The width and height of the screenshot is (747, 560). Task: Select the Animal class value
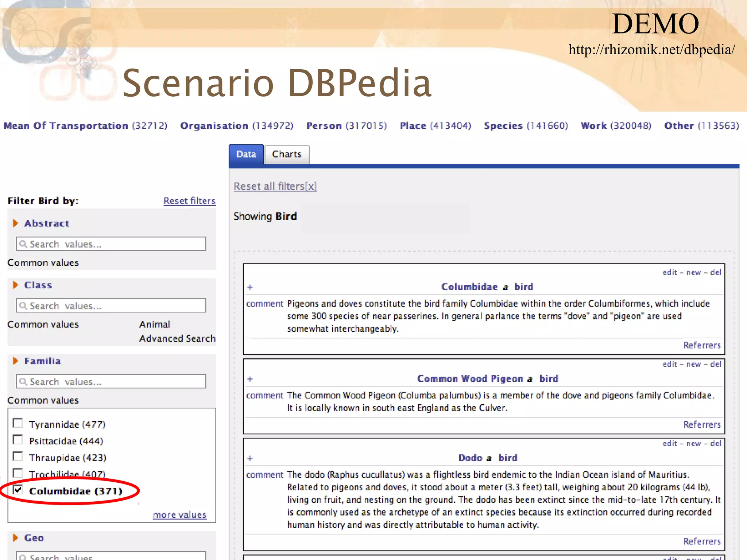click(155, 324)
